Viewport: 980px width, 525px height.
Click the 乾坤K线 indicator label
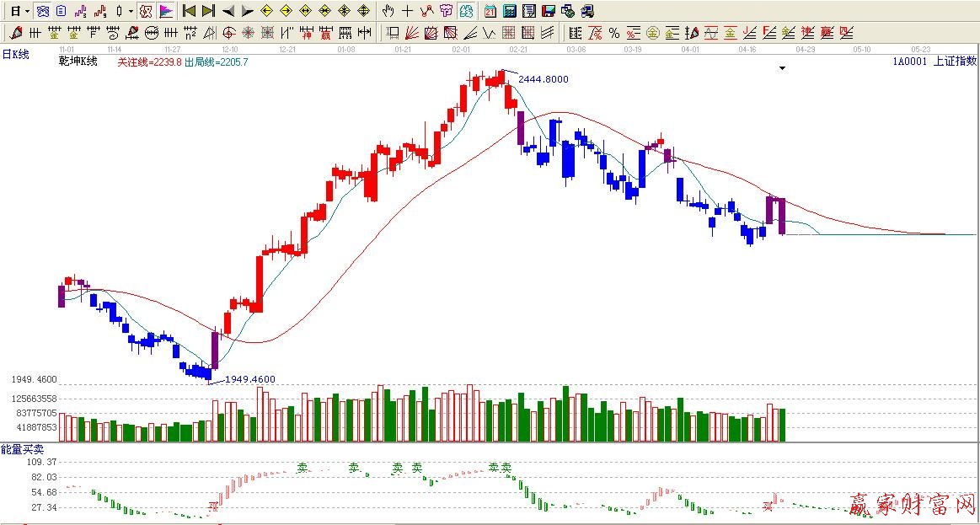click(78, 62)
